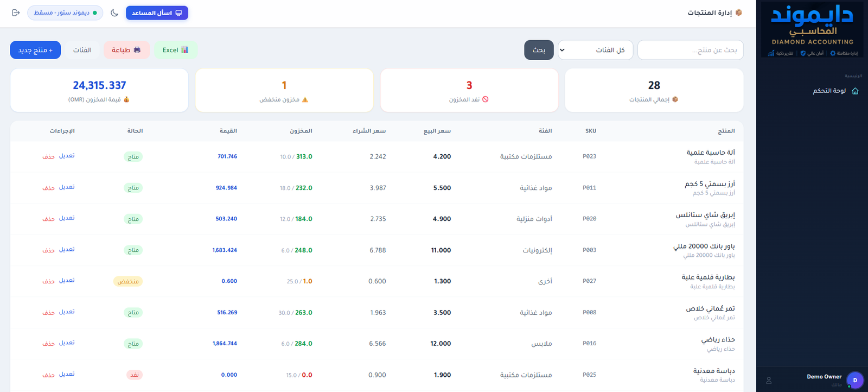Screen dimensions: 868x392
Task: Click the home icon in the sidebar
Action: [x=855, y=91]
